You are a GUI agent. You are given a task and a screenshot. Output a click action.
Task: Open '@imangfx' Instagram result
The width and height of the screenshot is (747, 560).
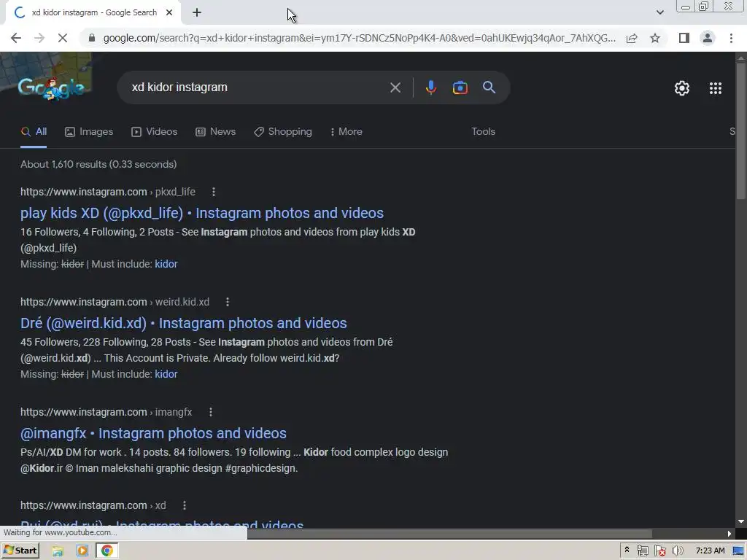click(x=153, y=433)
